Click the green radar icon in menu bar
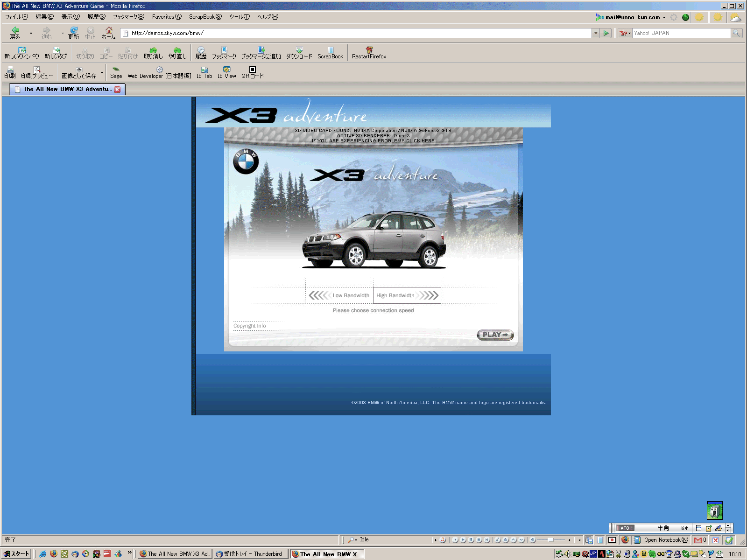 coord(685,17)
